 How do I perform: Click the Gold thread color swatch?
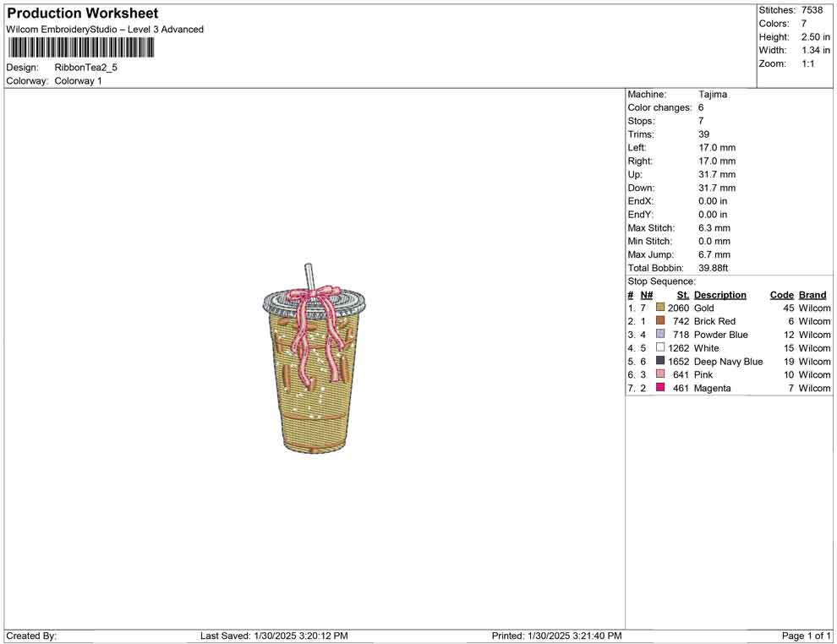point(660,308)
